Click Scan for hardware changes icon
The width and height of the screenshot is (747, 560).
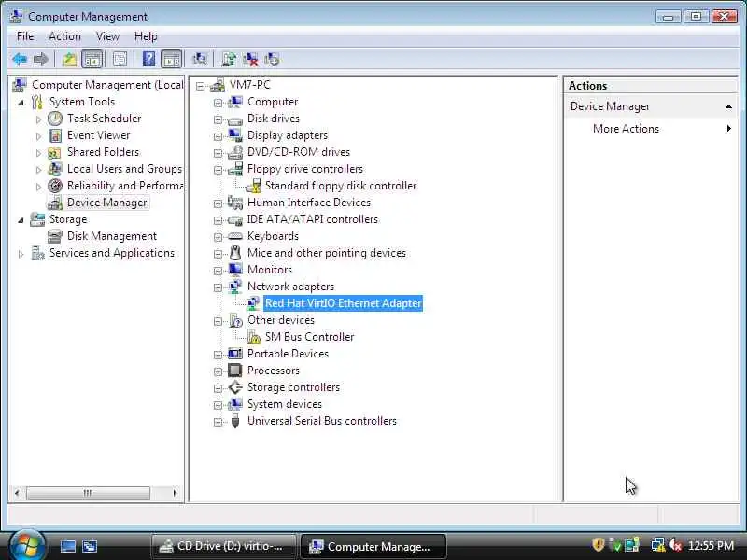(x=199, y=60)
